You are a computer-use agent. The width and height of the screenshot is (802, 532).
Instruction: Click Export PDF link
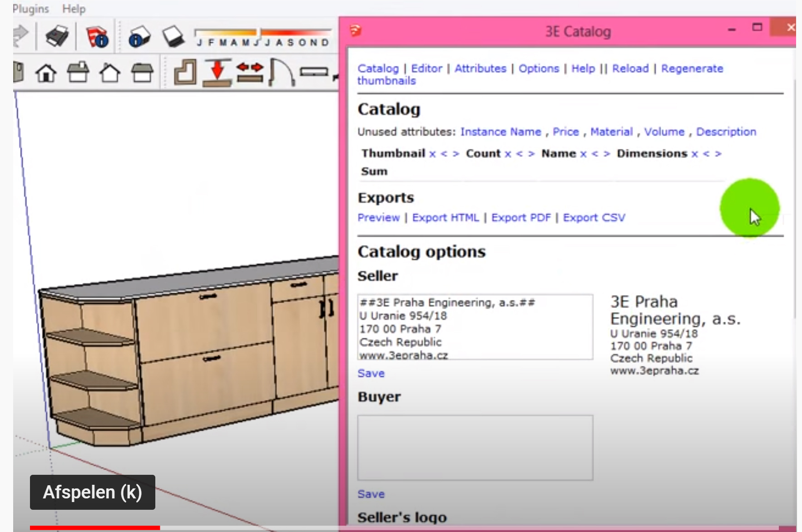[x=521, y=218]
